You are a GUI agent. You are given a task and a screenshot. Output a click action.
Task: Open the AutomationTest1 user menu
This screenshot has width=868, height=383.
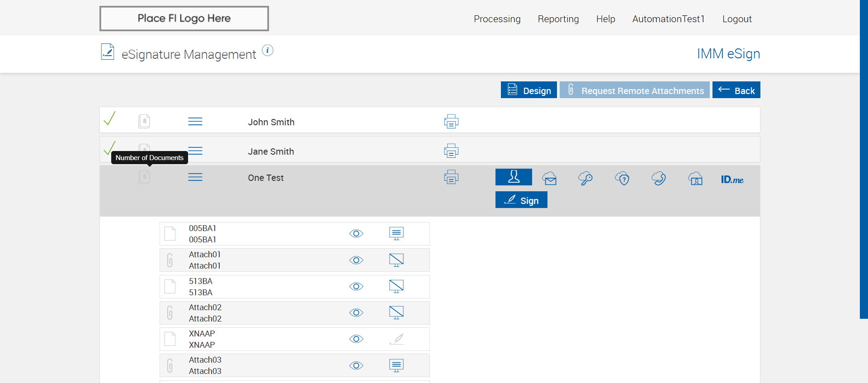(669, 19)
